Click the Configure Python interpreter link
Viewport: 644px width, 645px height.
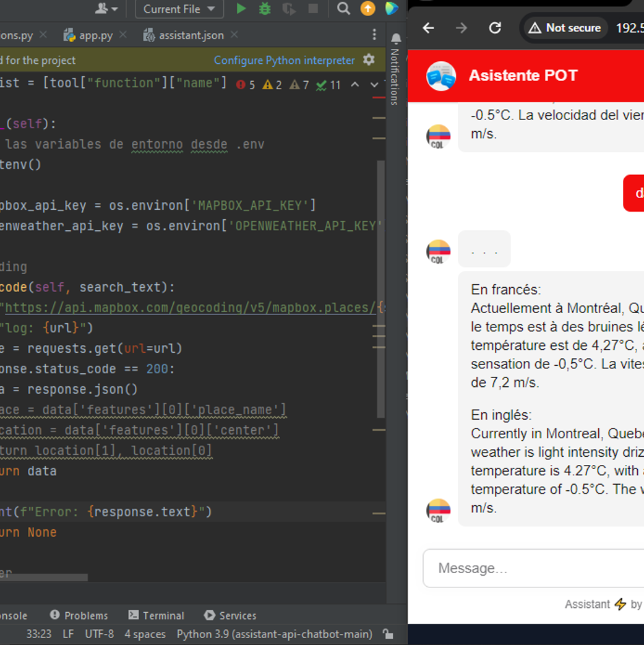(284, 60)
